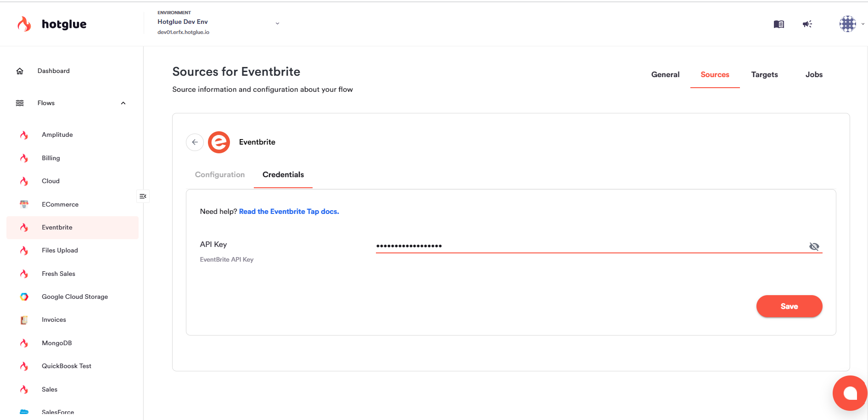Collapse the sidebar with the toggle icon

[143, 196]
